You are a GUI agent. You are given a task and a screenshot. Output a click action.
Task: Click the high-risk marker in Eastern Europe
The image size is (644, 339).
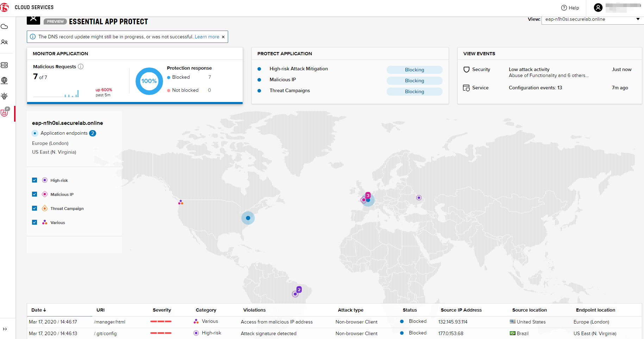point(419,198)
